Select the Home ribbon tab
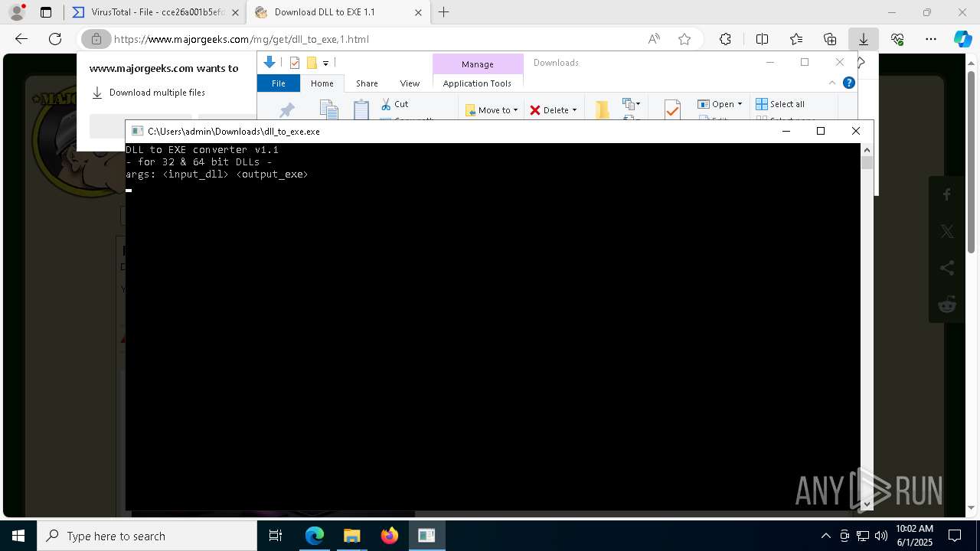 click(322, 83)
